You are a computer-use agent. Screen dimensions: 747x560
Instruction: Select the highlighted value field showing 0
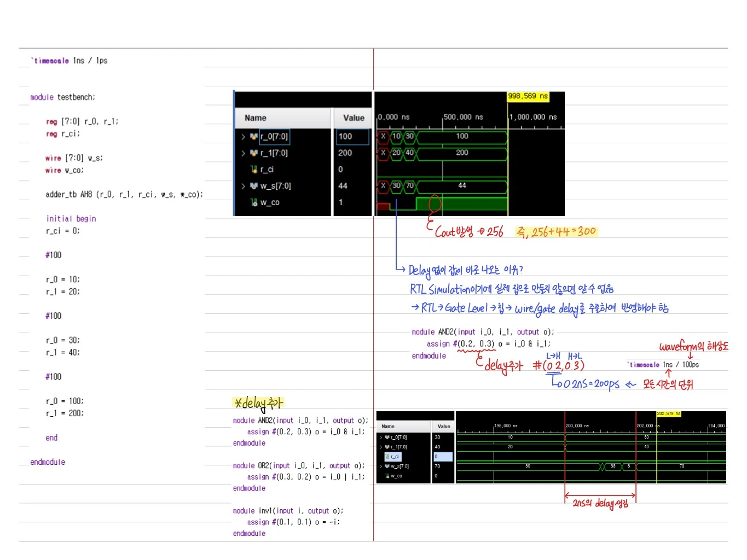(x=443, y=457)
